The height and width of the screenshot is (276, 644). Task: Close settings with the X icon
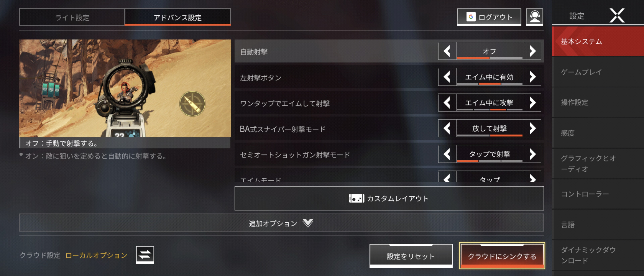[617, 15]
